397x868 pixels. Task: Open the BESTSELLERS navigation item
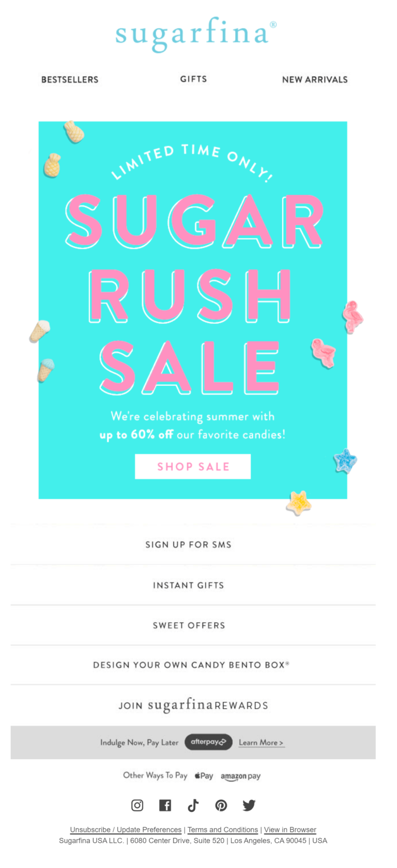coord(70,80)
